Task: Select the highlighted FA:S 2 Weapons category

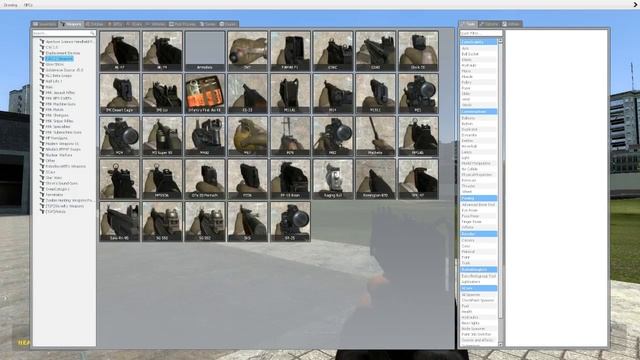Action: click(x=59, y=59)
